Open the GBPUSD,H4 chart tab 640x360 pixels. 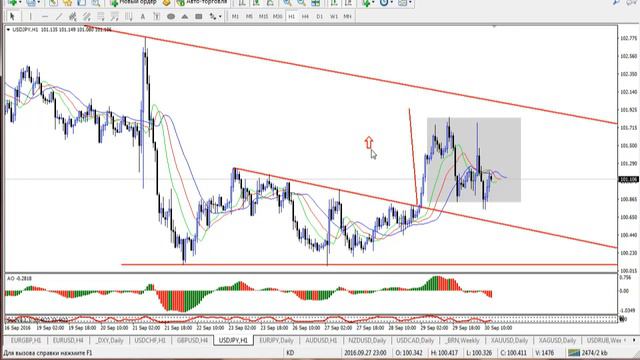192,340
